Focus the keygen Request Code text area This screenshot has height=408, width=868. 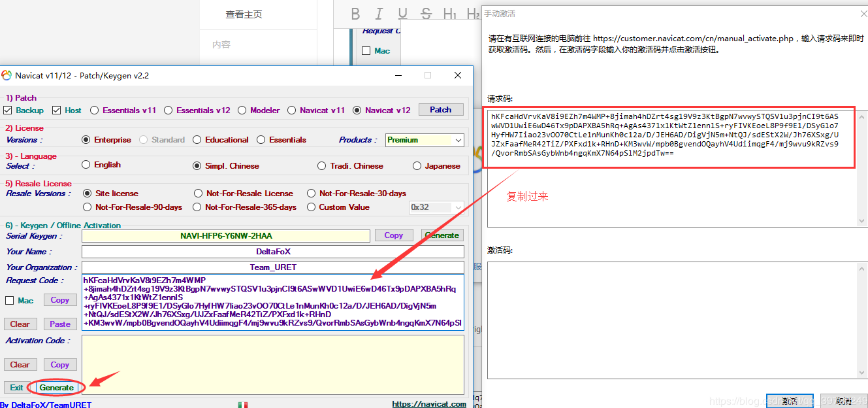pos(273,303)
